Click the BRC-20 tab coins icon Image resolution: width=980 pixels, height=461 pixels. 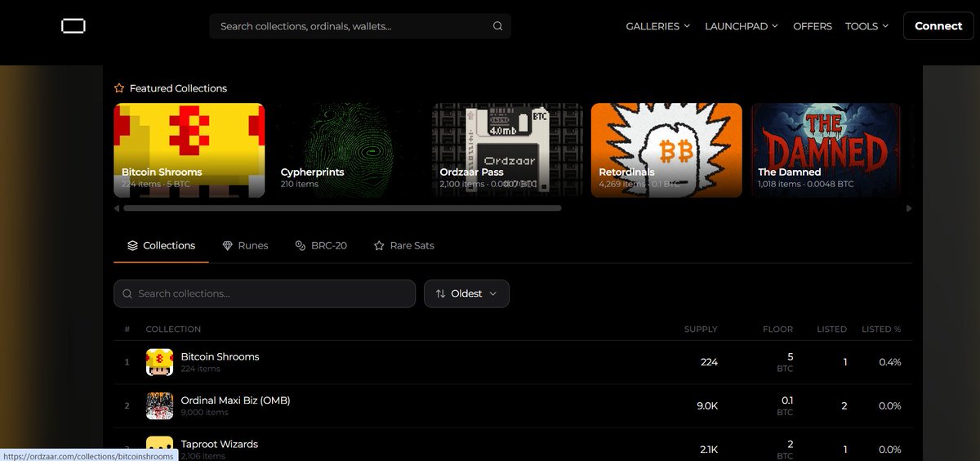pos(301,245)
